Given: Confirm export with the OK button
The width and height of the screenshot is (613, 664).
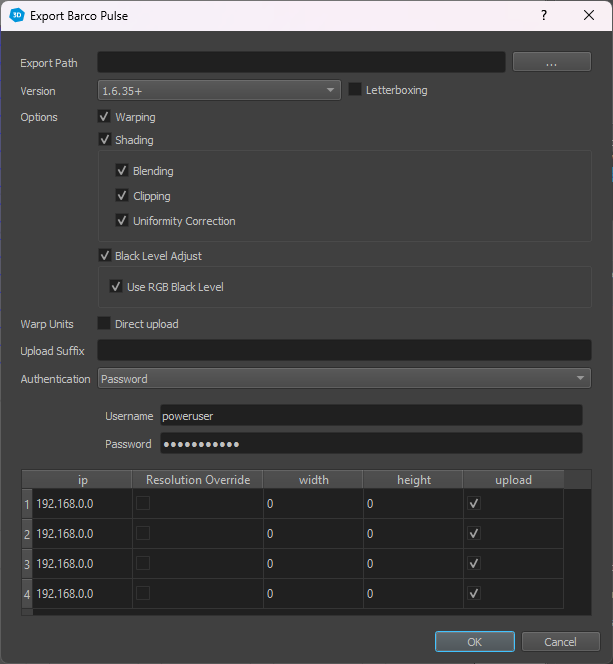Looking at the screenshot, I should (x=474, y=642).
